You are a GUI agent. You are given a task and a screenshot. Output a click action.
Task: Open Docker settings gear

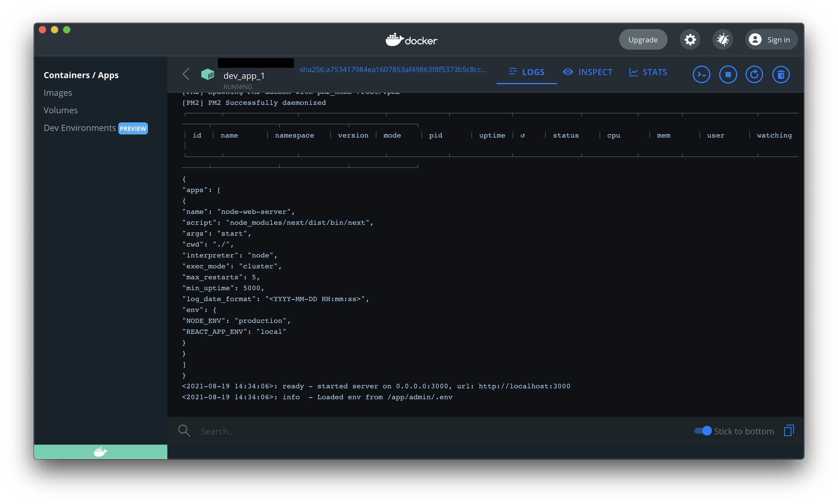click(x=689, y=40)
